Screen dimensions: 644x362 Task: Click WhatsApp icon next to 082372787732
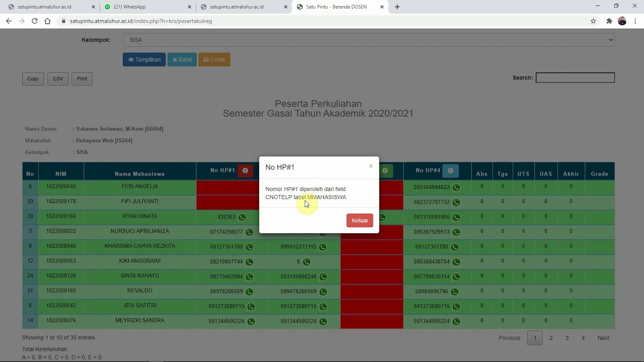[x=456, y=203]
